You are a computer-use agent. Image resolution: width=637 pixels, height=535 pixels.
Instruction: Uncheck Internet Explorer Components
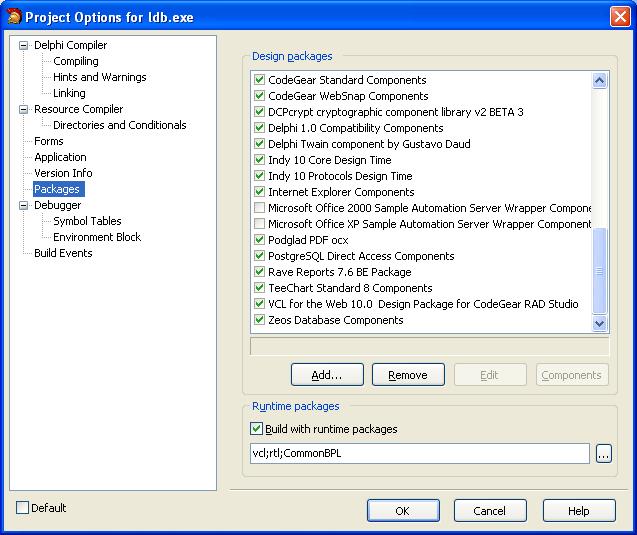point(259,192)
